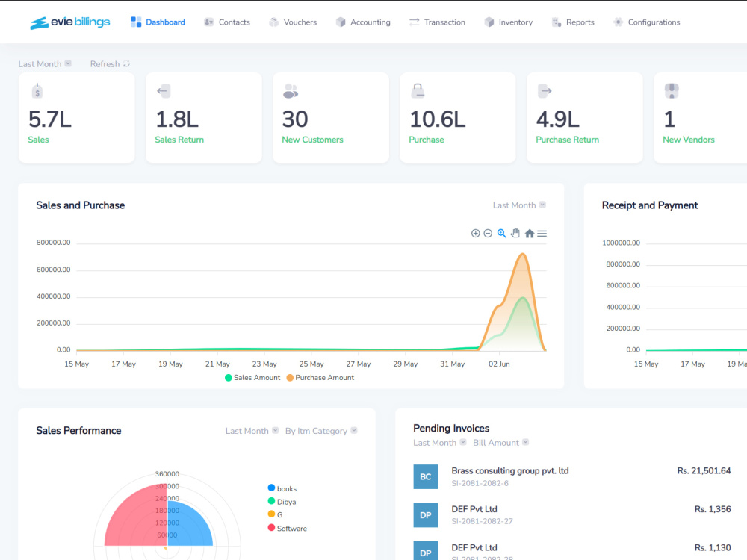Click the Sales money bag icon
Image resolution: width=747 pixels, height=560 pixels.
(x=37, y=90)
